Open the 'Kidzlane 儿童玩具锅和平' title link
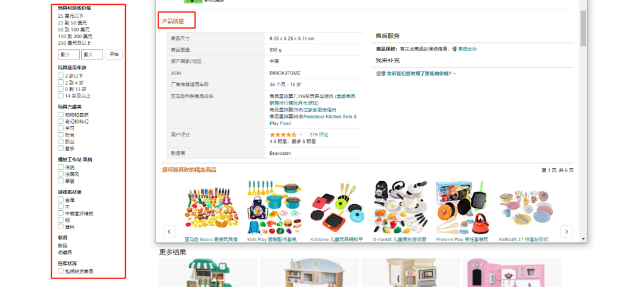Screen dimensions: 644x287 [337, 239]
